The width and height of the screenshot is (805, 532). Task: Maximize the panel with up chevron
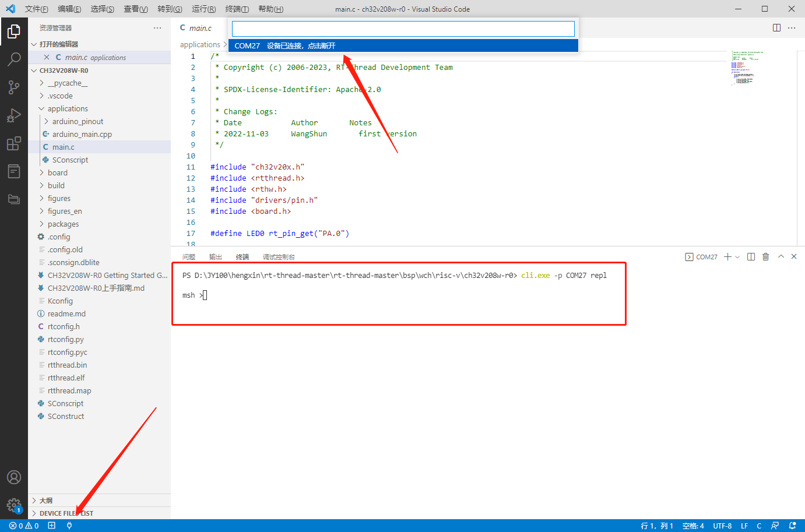point(781,257)
